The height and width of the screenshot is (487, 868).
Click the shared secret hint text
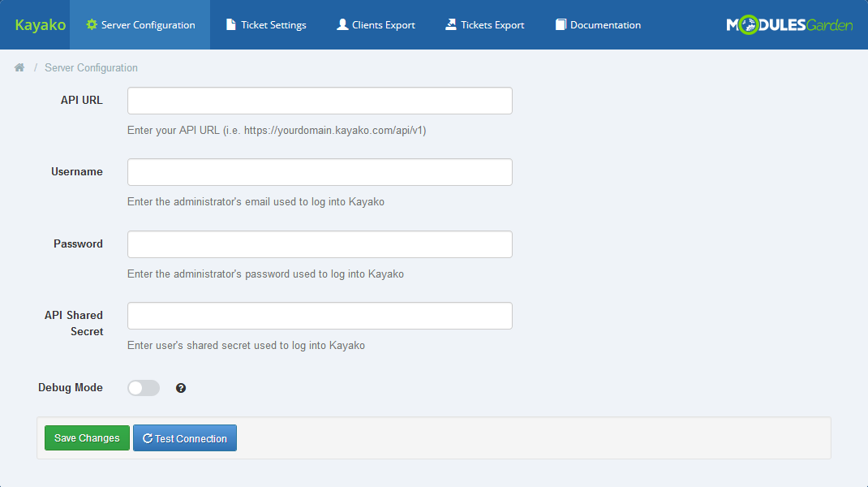pos(247,345)
